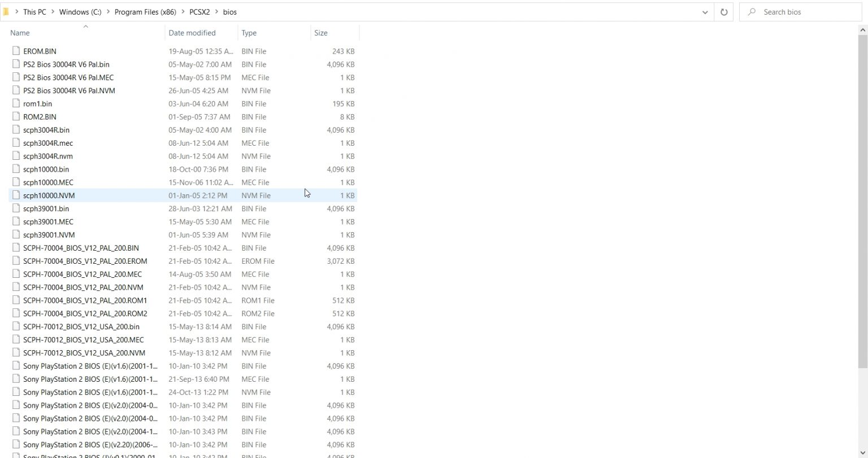
Task: Sort files by the Type column
Action: click(x=249, y=33)
